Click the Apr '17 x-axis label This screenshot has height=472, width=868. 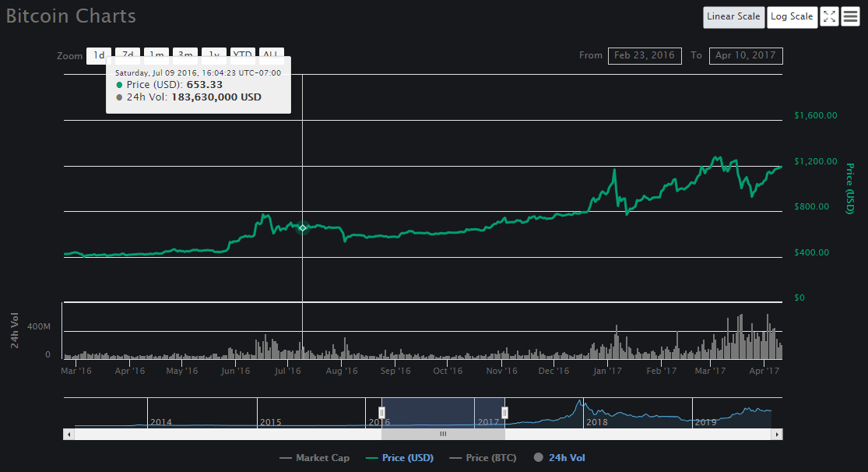coord(764,371)
